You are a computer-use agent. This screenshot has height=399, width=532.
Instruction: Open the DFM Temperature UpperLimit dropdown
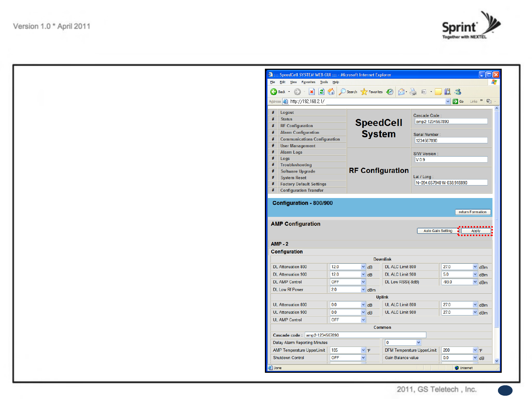pyautogui.click(x=475, y=350)
